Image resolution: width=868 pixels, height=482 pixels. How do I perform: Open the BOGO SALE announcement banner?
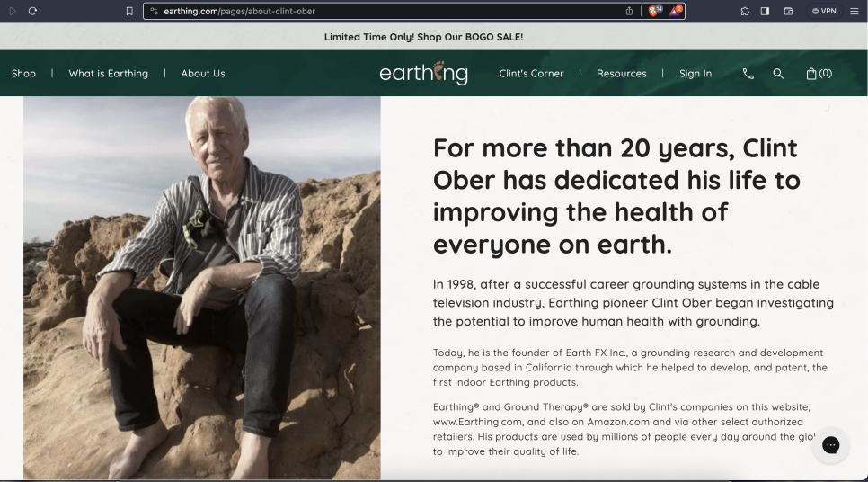point(423,37)
